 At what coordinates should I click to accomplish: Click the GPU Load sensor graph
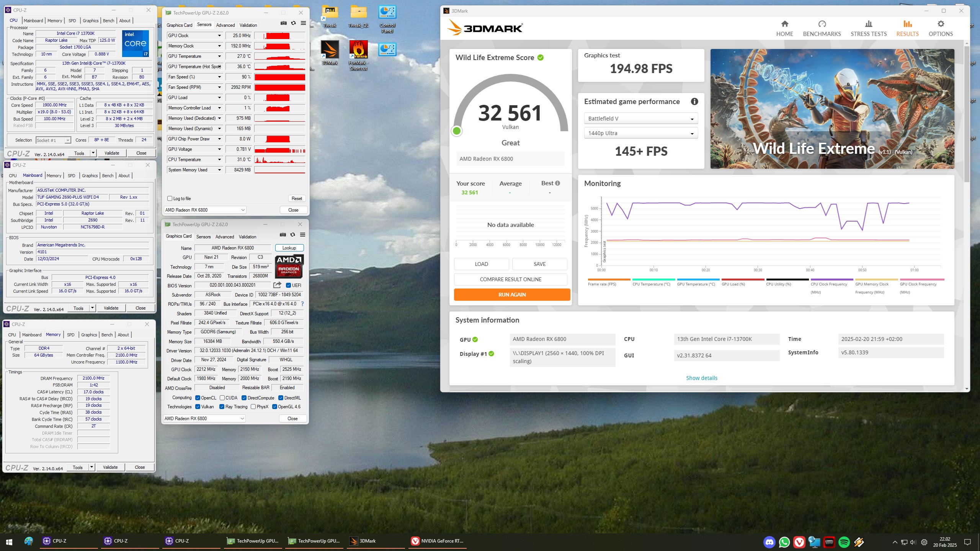(280, 98)
